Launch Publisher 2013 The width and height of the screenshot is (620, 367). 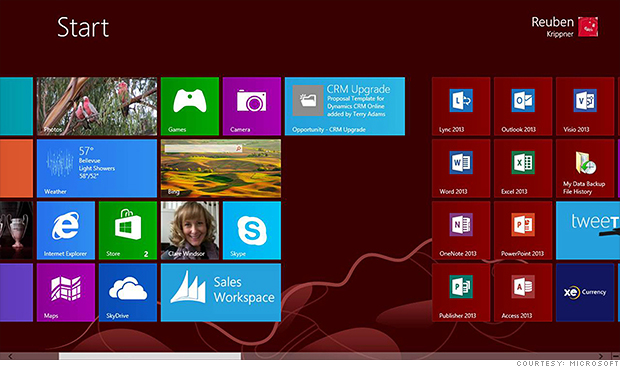point(461,292)
